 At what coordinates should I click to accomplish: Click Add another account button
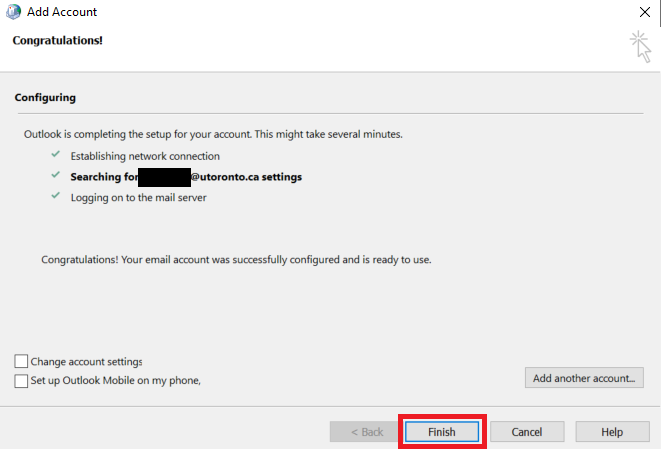(x=584, y=378)
